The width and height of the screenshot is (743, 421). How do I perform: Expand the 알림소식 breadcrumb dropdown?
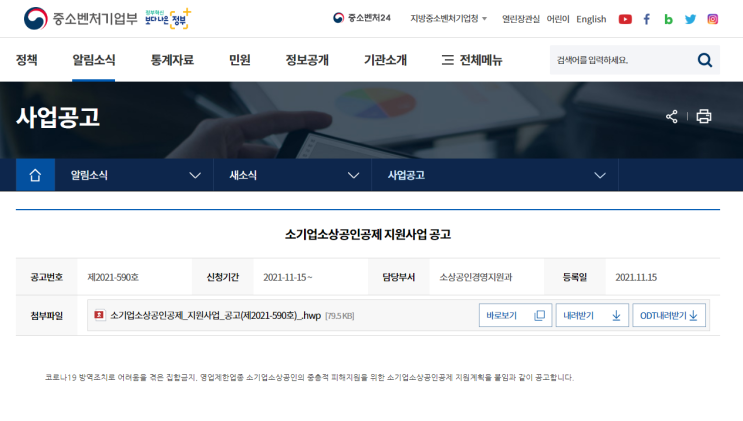(134, 175)
